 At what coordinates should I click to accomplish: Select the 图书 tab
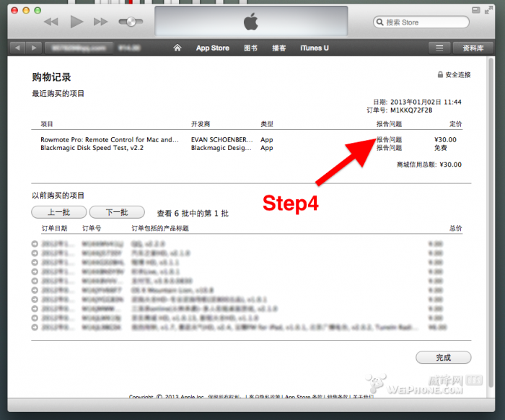click(251, 48)
